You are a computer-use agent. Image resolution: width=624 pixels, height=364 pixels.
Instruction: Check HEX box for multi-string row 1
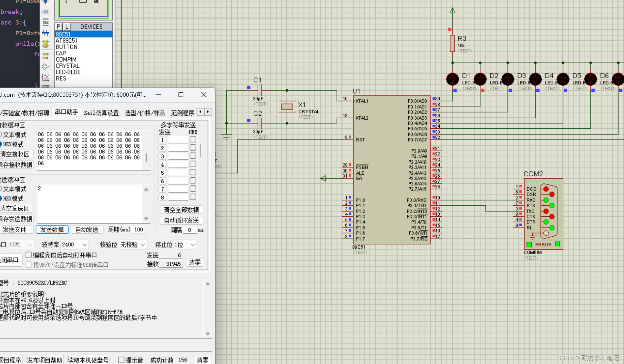point(193,139)
